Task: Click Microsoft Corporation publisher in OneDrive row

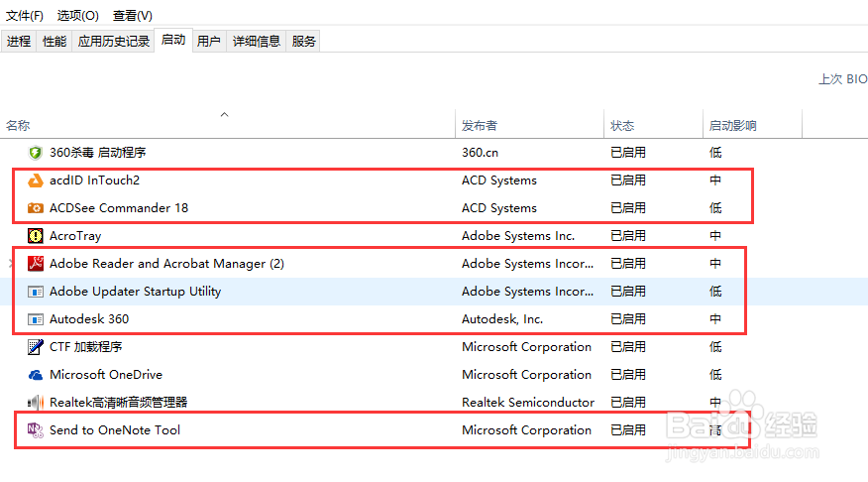Action: 526,375
